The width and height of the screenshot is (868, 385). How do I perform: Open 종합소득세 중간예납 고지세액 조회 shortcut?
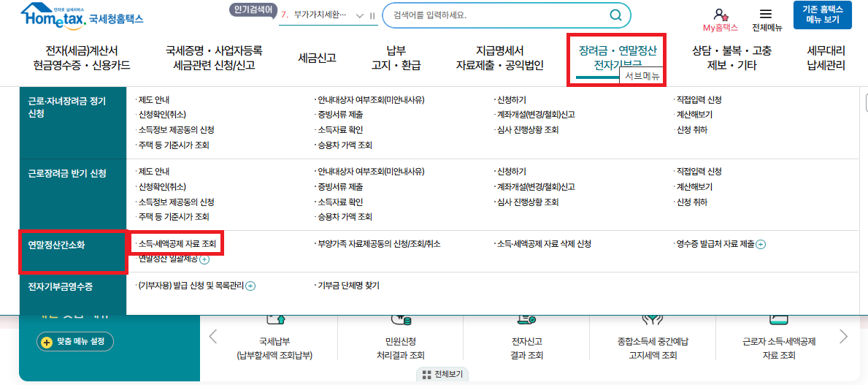(x=653, y=347)
